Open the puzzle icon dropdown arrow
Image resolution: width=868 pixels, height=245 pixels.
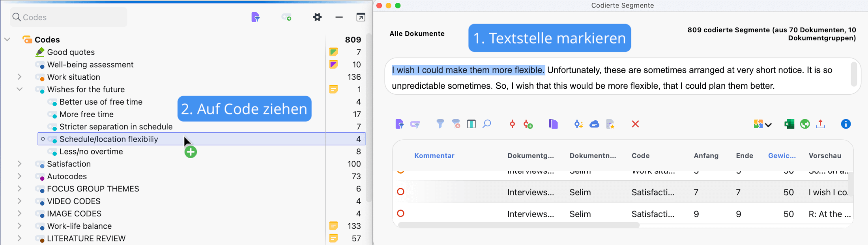[768, 125]
